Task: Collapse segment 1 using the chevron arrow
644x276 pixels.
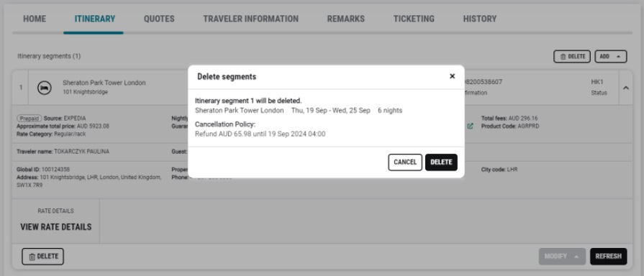Action: (x=625, y=88)
